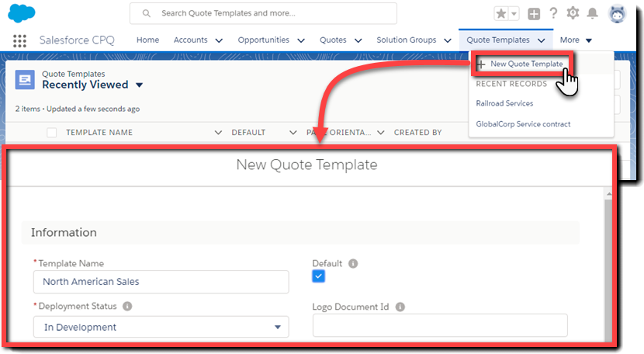The image size is (644, 354).
Task: Expand the Recently Viewed list view picker
Action: pos(140,85)
